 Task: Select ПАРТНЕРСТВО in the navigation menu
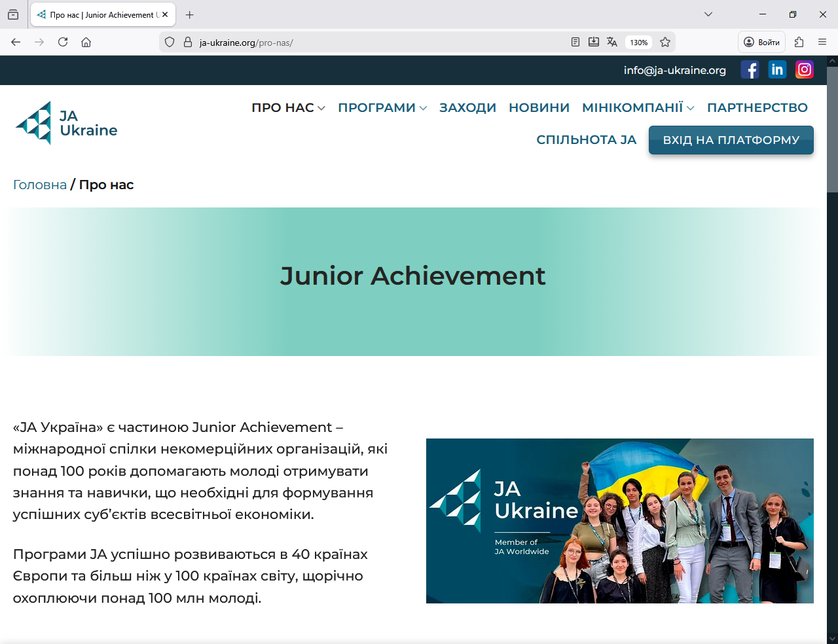point(757,107)
